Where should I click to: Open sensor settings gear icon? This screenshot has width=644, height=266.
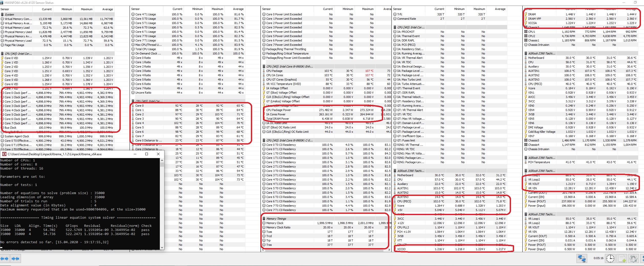click(x=633, y=259)
